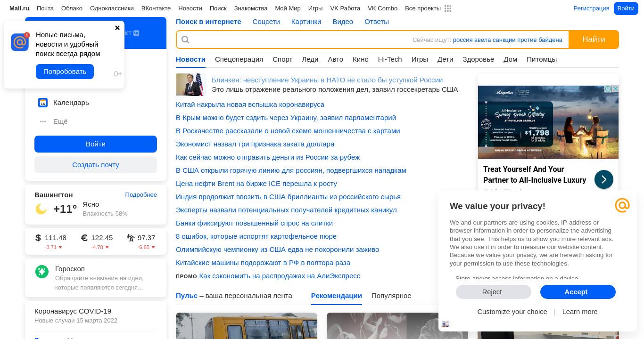
Task: Open ad title 'Treat Yourself And Your Partner'
Action: pos(535,175)
